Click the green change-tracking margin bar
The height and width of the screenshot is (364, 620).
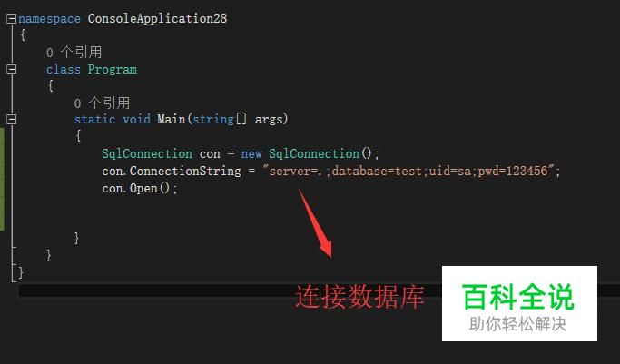(x=2, y=179)
